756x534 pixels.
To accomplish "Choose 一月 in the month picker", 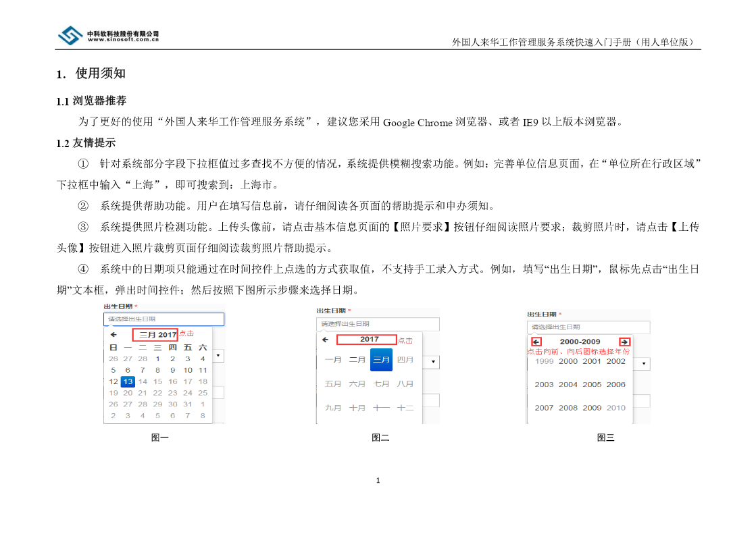I will [x=333, y=360].
